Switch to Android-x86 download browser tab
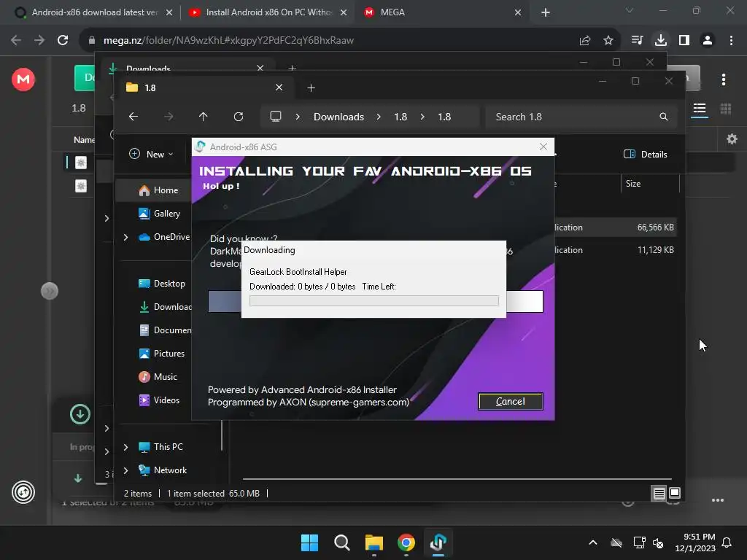Screen dimensions: 747x560 [93, 12]
